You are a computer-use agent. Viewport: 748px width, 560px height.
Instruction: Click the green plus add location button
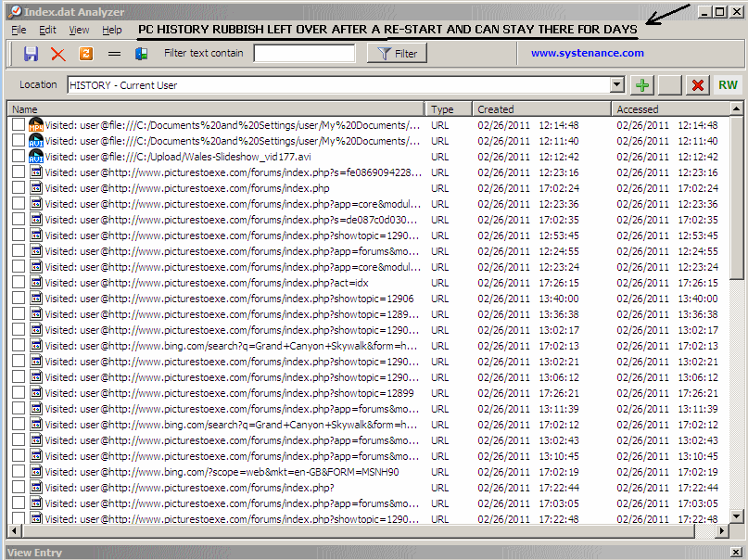point(642,85)
